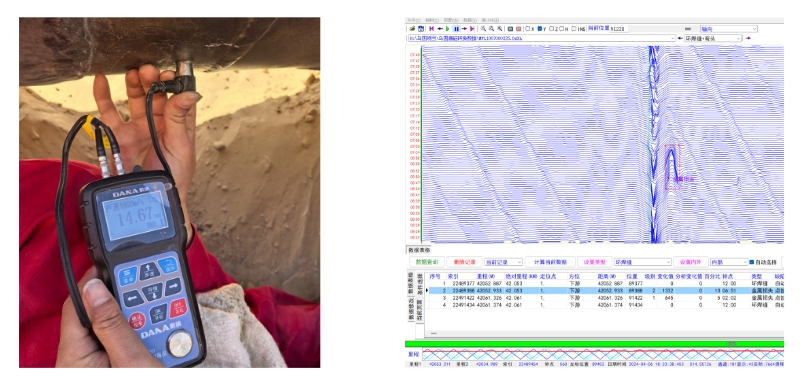Image resolution: width=800 pixels, height=385 pixels.
Task: Click the save disk icon in toolbar
Action: pyautogui.click(x=421, y=29)
